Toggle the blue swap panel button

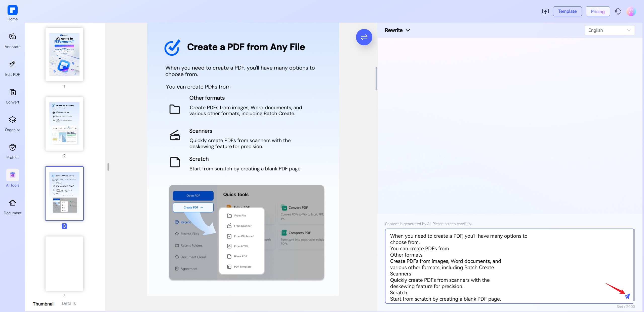pos(364,37)
